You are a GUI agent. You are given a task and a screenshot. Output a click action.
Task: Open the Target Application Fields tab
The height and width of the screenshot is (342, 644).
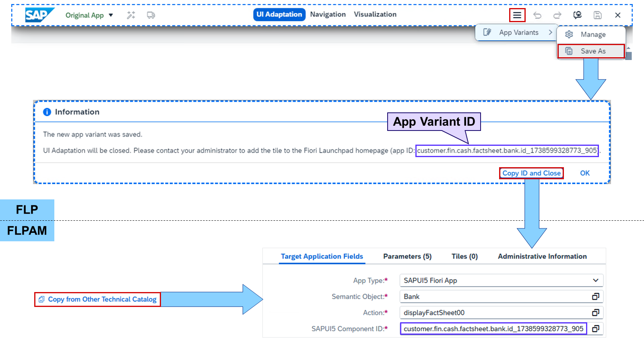322,257
